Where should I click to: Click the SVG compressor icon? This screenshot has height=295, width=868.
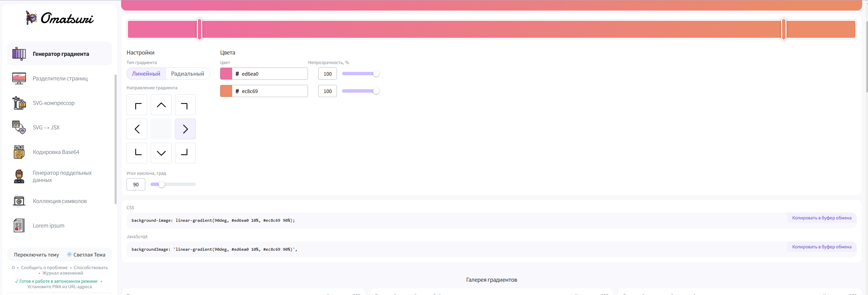click(19, 103)
